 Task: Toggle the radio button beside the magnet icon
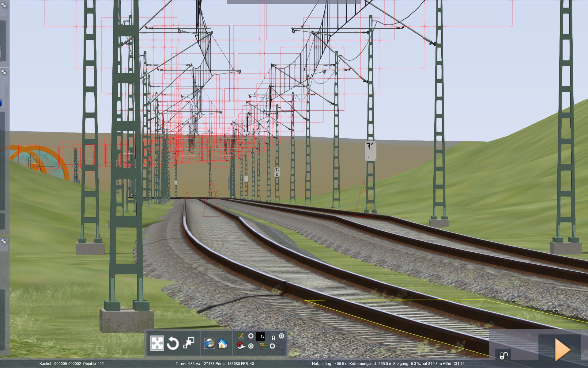click(251, 346)
